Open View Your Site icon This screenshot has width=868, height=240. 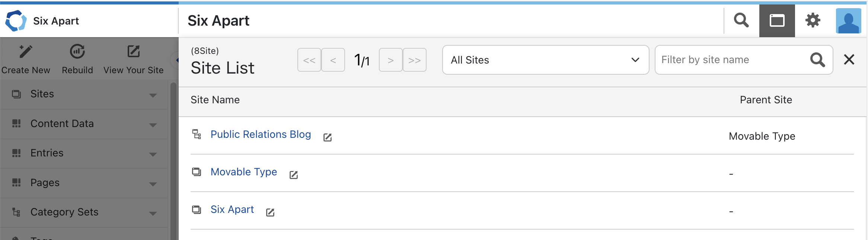tap(134, 51)
